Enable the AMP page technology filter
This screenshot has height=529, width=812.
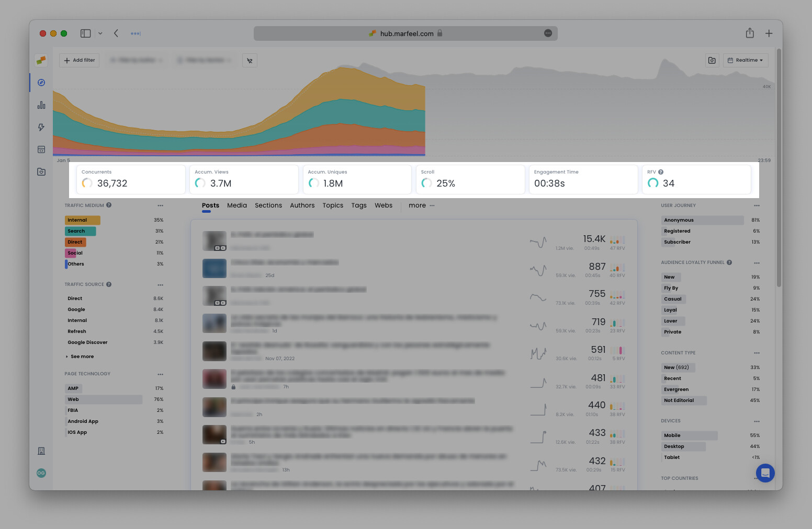73,388
